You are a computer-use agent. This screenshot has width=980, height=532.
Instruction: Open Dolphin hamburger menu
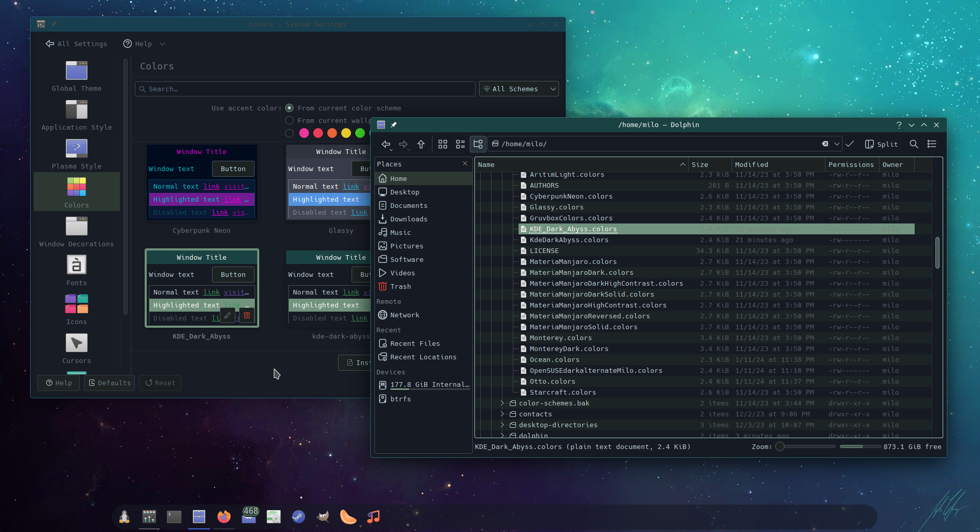[x=932, y=144]
